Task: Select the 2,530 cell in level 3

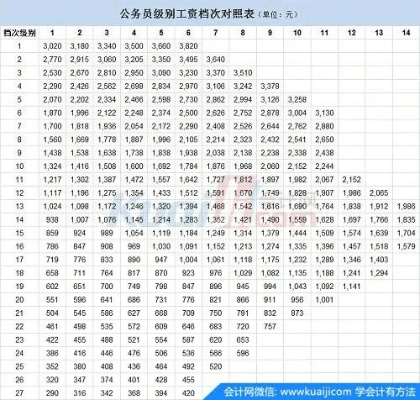Action: coord(52,73)
